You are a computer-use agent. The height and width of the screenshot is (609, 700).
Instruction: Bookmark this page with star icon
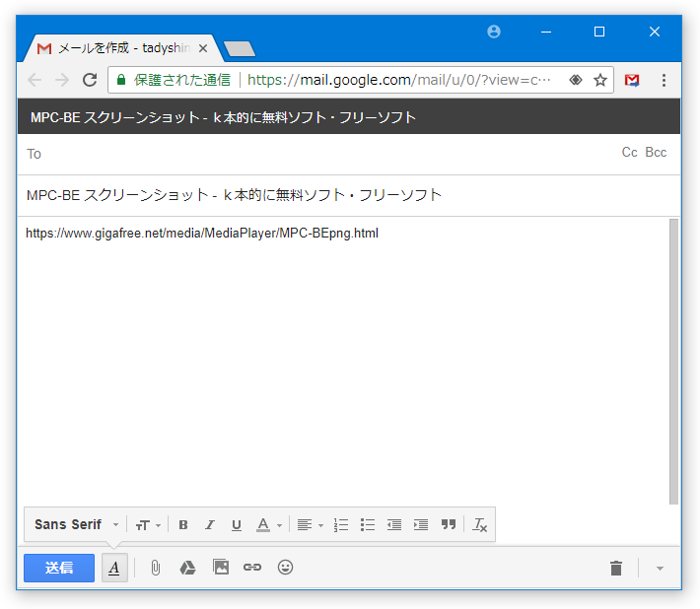point(600,80)
